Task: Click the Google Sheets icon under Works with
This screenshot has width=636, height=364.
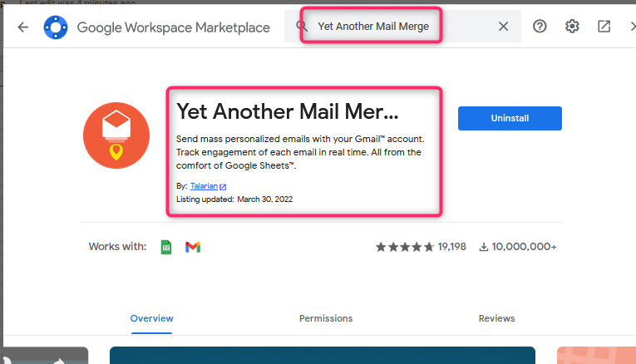Action: click(166, 247)
